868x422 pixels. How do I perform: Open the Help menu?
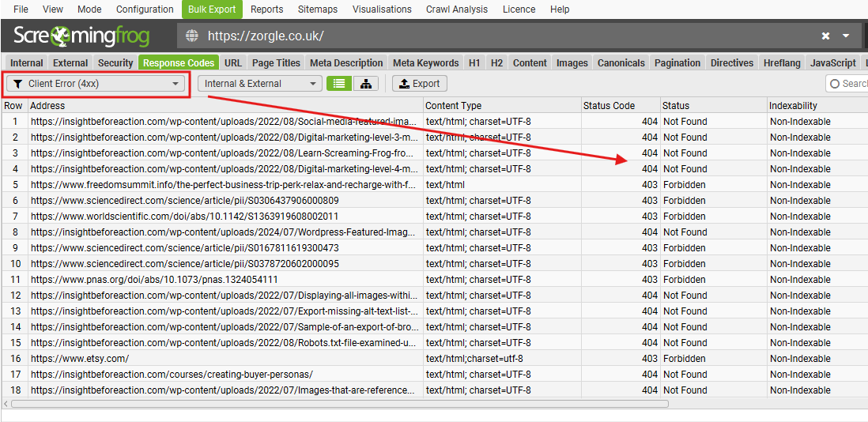560,9
